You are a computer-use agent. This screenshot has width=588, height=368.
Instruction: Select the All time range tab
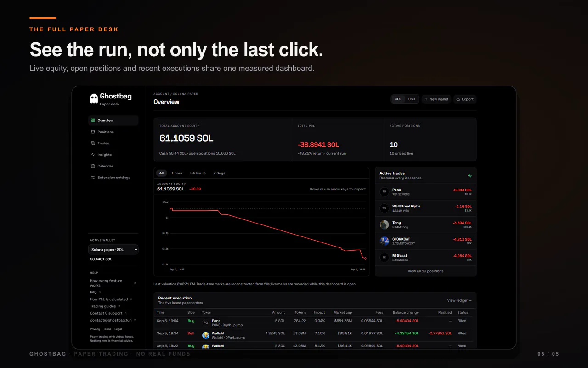(x=161, y=173)
